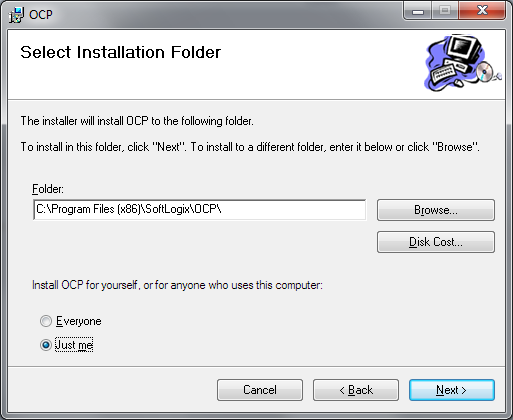Click the "To install in this folder" instruction text
This screenshot has height=420, width=513.
[250, 147]
